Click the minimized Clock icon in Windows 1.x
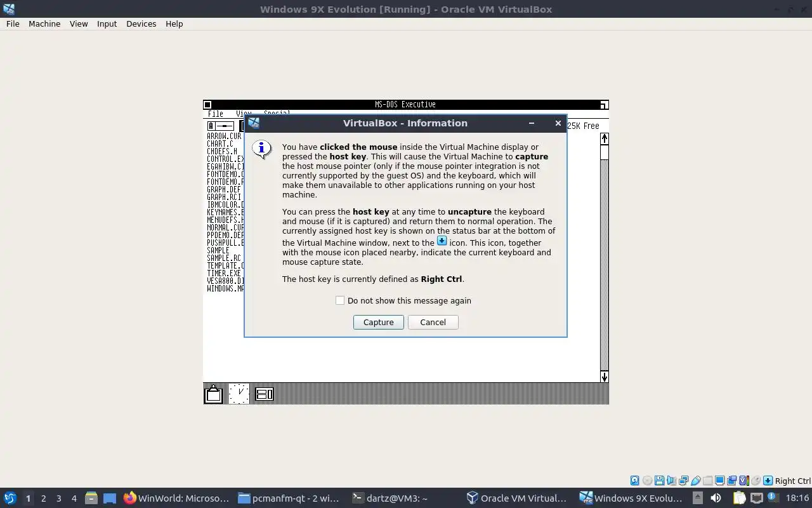Viewport: 812px width, 508px height. click(239, 394)
